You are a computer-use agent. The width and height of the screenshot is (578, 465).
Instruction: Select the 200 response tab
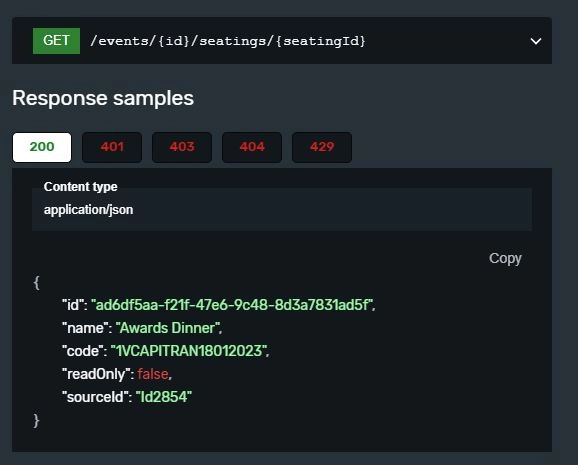click(42, 147)
